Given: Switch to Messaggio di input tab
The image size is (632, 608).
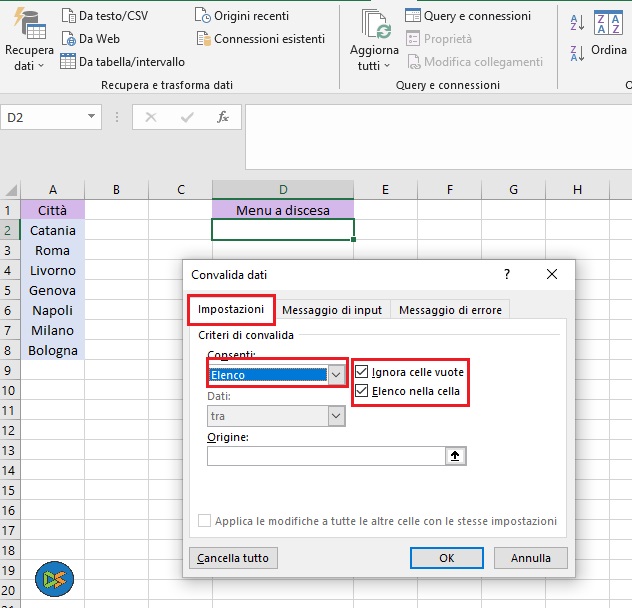Looking at the screenshot, I should click(332, 310).
